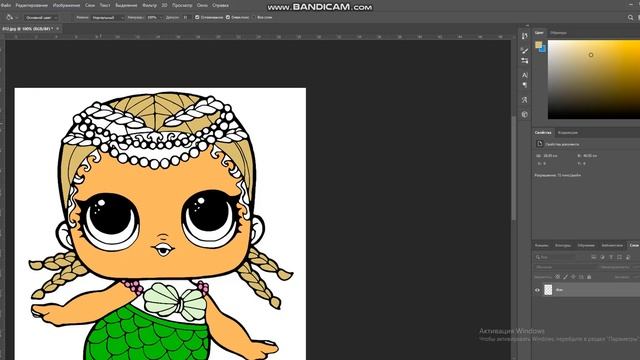Image resolution: width=640 pixels, height=360 pixels.
Task: Switch to the Коррекция adjustments tab
Action: pyautogui.click(x=568, y=133)
